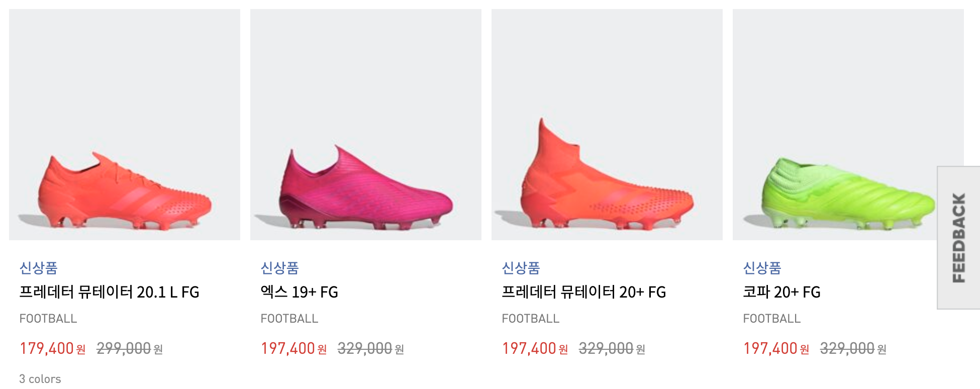This screenshot has width=980, height=389.
Task: Click the 프레데터 뮤테이터 20.1 L FG product title
Action: click(x=109, y=292)
